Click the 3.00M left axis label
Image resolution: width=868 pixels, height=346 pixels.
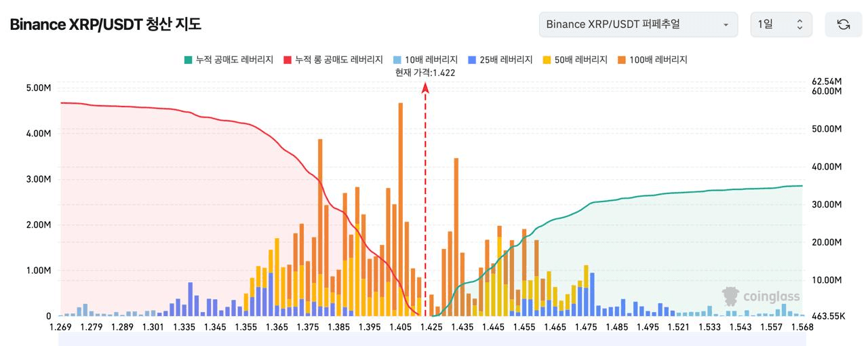click(39, 180)
